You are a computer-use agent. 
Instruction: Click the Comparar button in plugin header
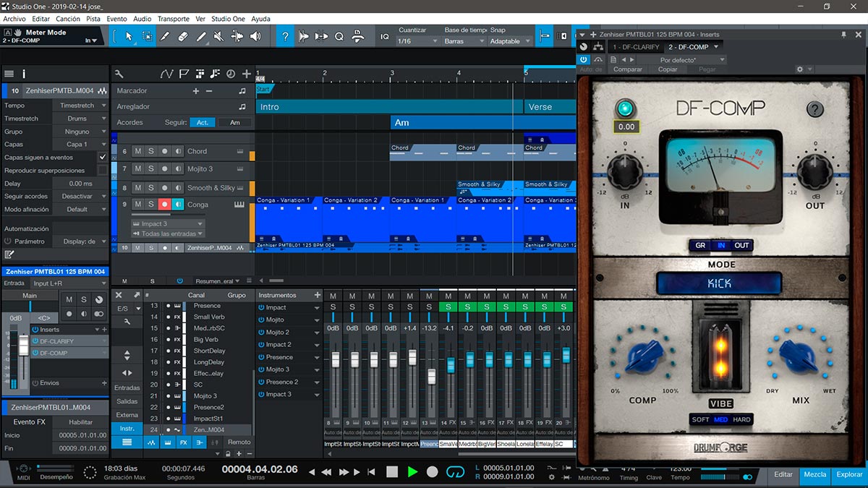[x=627, y=69]
